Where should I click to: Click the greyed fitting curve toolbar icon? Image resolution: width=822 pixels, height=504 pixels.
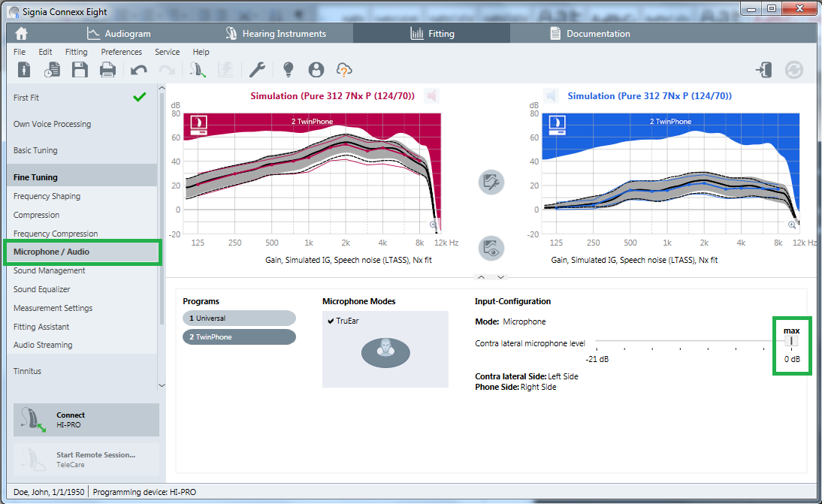[226, 70]
